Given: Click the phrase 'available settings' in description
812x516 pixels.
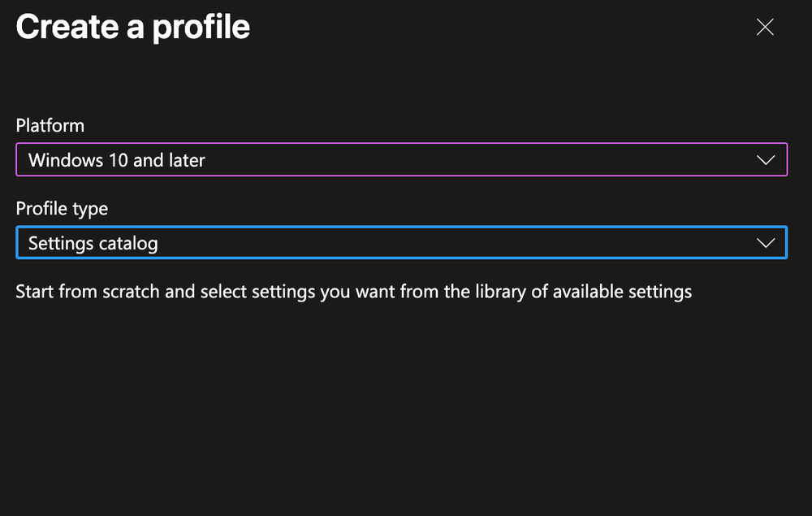Looking at the screenshot, I should [623, 291].
